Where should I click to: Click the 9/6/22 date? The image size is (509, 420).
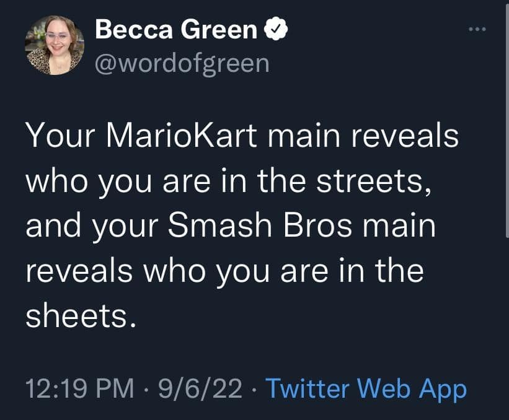tap(199, 389)
